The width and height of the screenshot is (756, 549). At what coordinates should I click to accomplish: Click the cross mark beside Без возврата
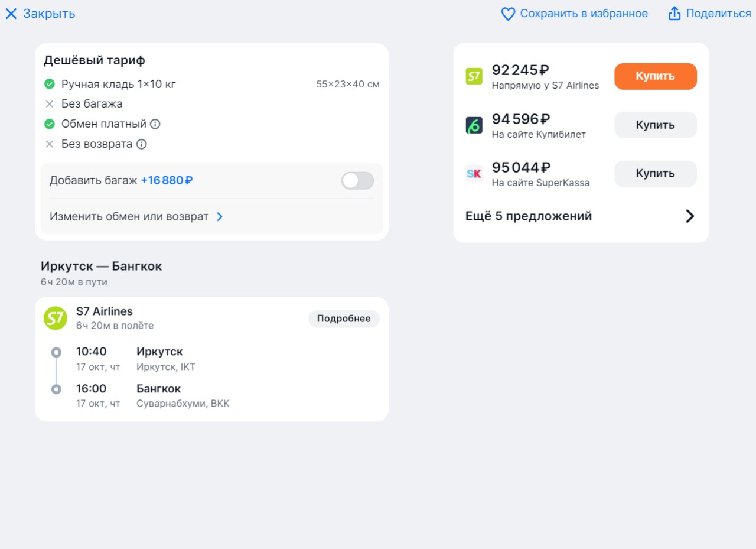click(50, 144)
